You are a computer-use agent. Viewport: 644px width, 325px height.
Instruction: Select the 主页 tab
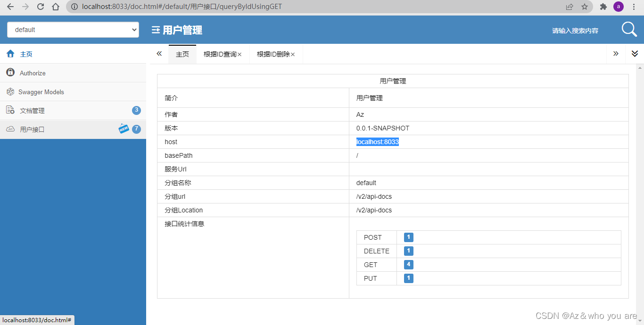coord(182,54)
